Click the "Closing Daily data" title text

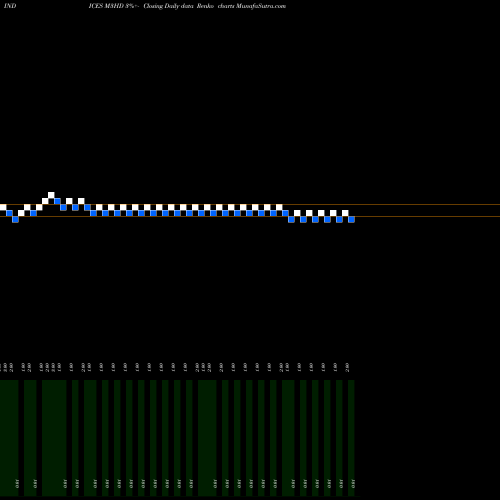[168, 6]
